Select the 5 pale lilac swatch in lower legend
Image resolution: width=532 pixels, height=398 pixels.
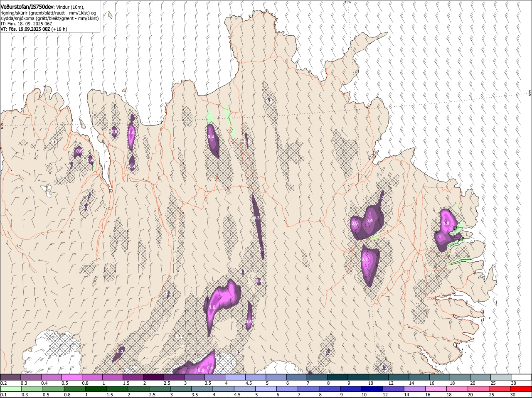tap(266, 389)
